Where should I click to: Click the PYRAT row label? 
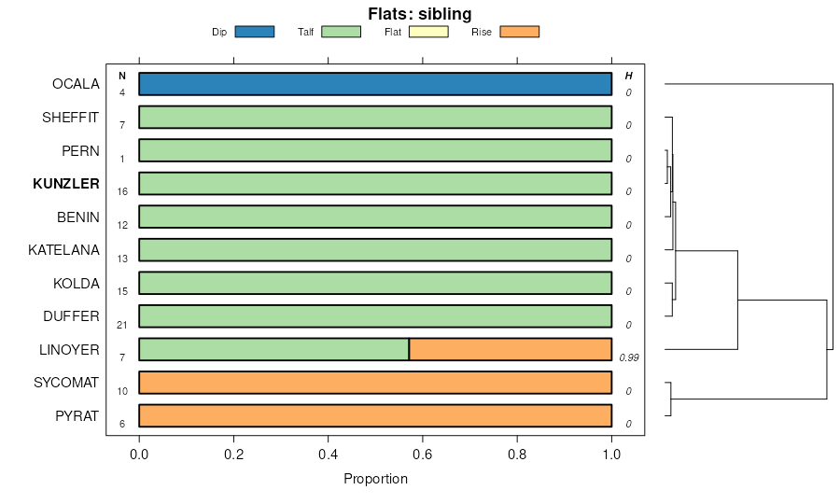(x=77, y=416)
